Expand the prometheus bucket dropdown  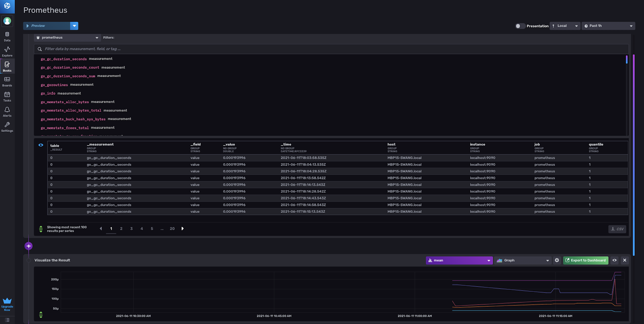click(x=67, y=37)
